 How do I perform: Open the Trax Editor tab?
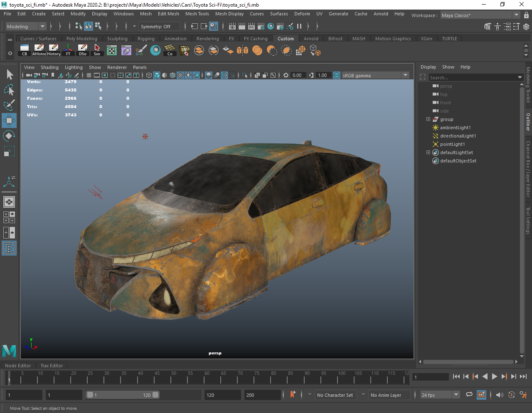52,366
